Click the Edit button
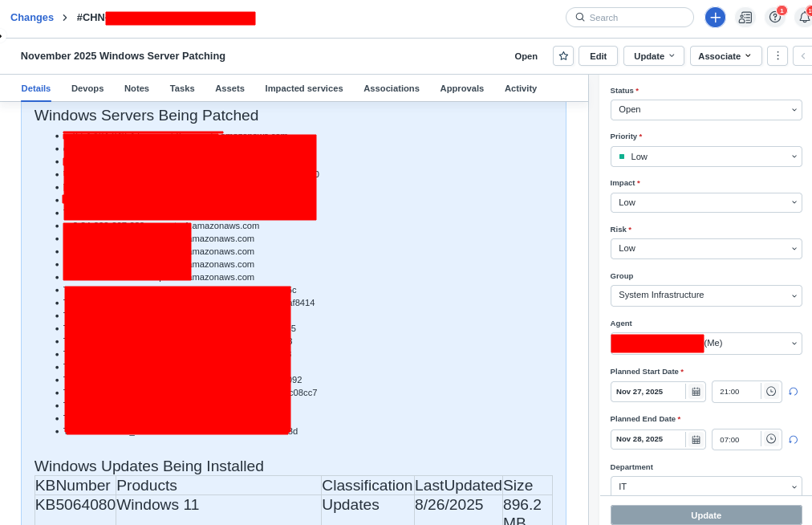 (598, 56)
